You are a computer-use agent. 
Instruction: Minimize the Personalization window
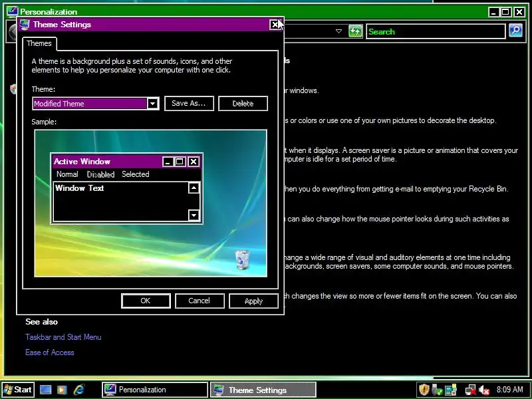(493, 12)
